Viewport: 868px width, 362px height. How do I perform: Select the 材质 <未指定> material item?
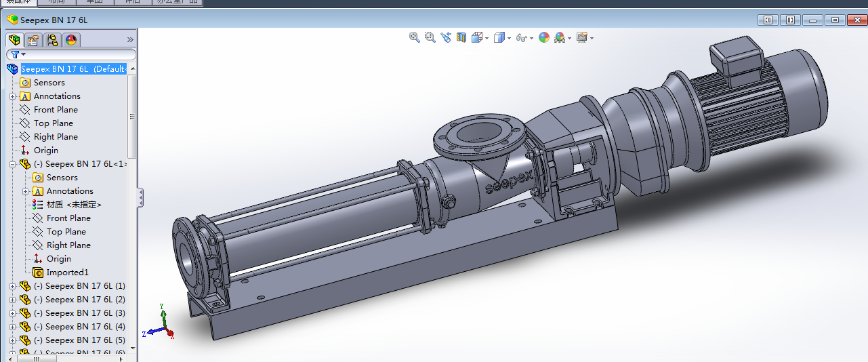pyautogui.click(x=74, y=205)
